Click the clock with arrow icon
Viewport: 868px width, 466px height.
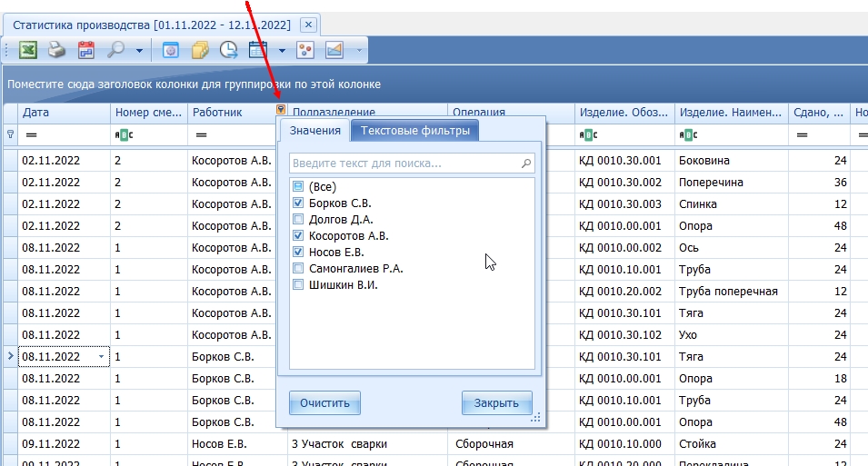tap(229, 50)
